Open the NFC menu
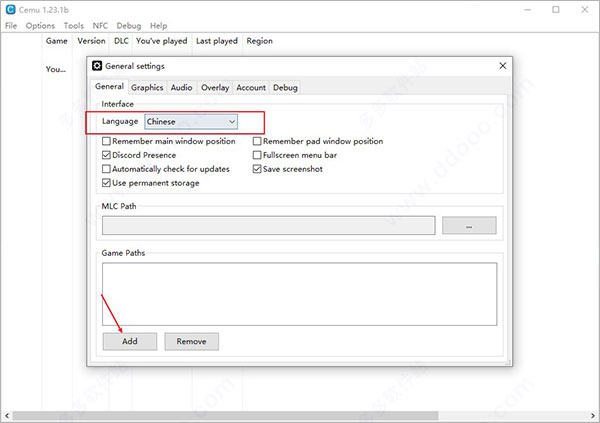Screen dimensions: 600x423 coord(100,26)
